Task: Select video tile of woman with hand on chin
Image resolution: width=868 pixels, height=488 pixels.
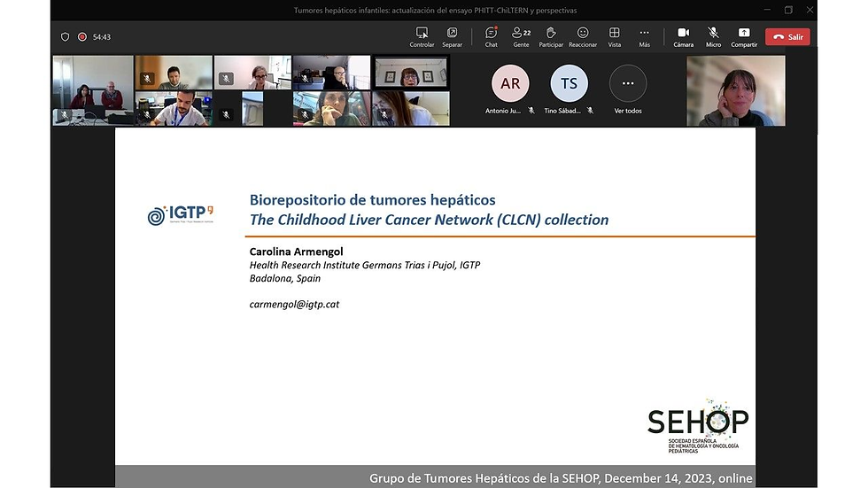Action: point(331,108)
